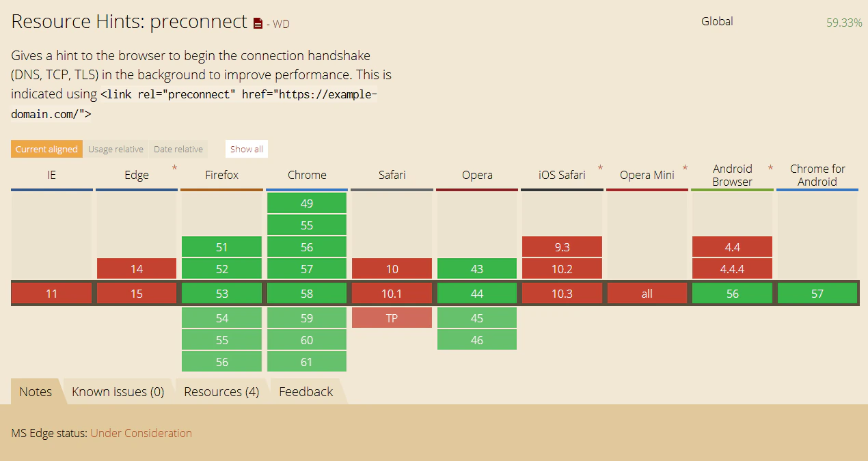
Task: Select the Firefox 54 cell
Action: coord(222,318)
